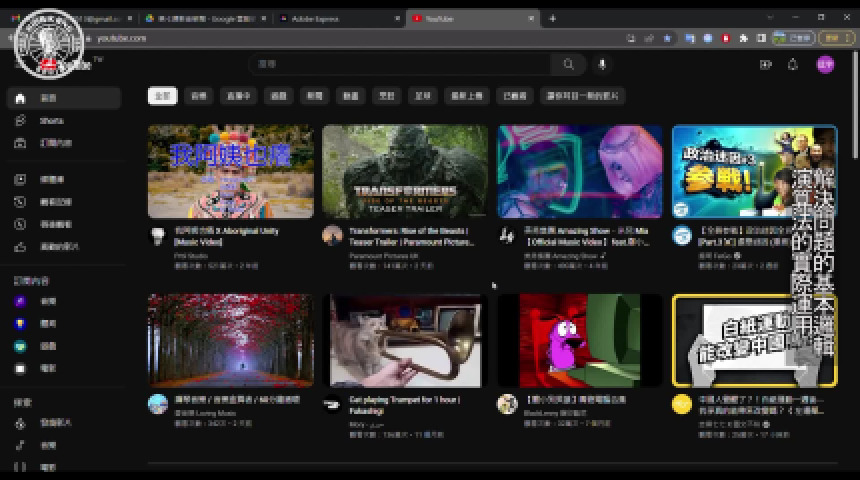Open the Transformers Teaser Trailer thumbnail

405,171
